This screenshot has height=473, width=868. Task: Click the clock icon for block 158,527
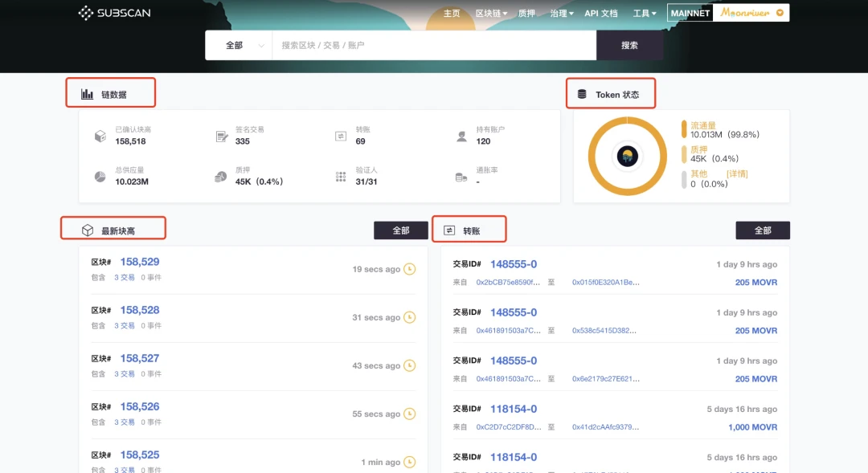[410, 365]
